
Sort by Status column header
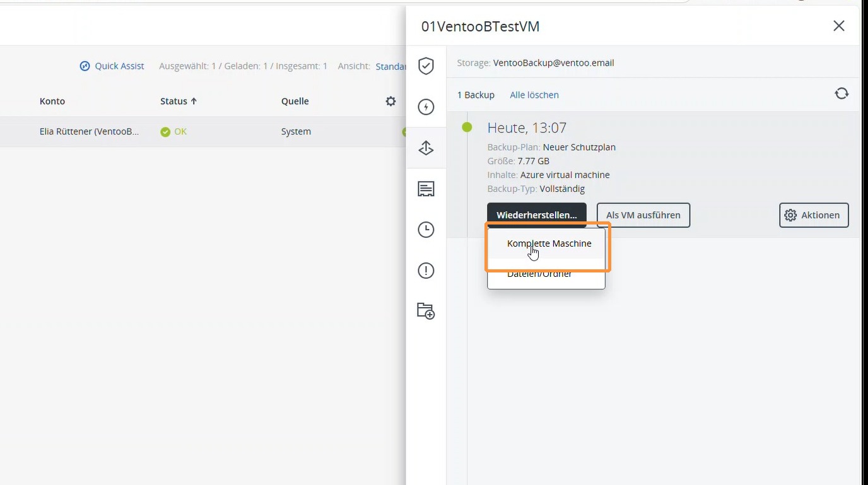[179, 101]
